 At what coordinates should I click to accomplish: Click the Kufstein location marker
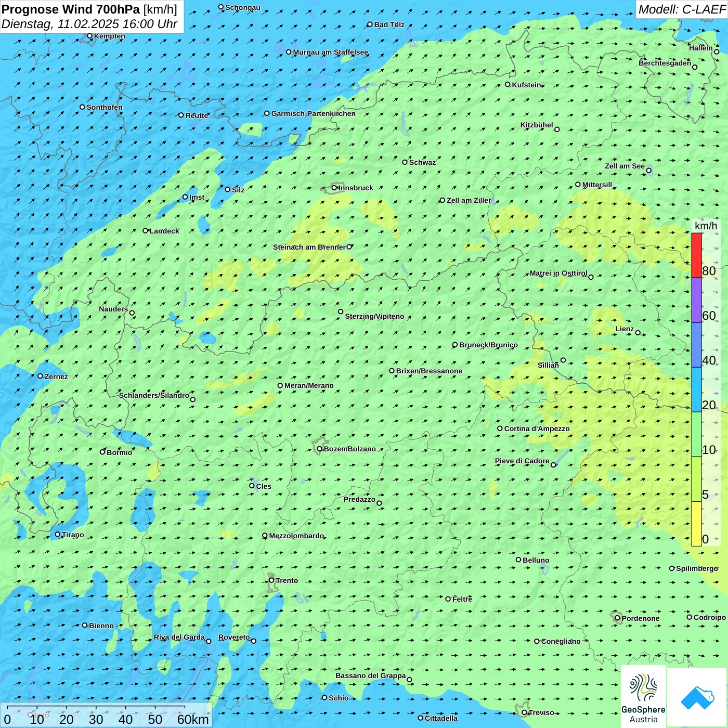tap(508, 84)
